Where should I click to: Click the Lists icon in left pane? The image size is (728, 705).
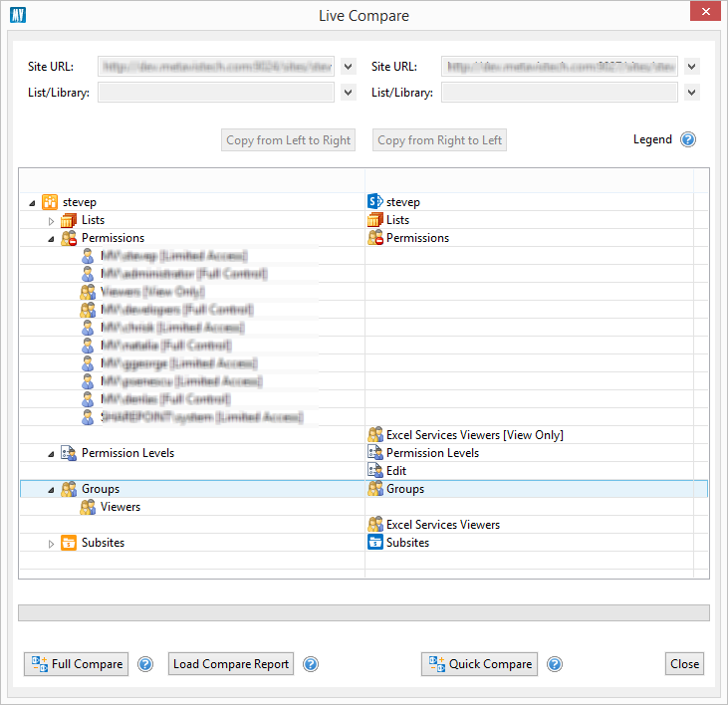tap(69, 220)
